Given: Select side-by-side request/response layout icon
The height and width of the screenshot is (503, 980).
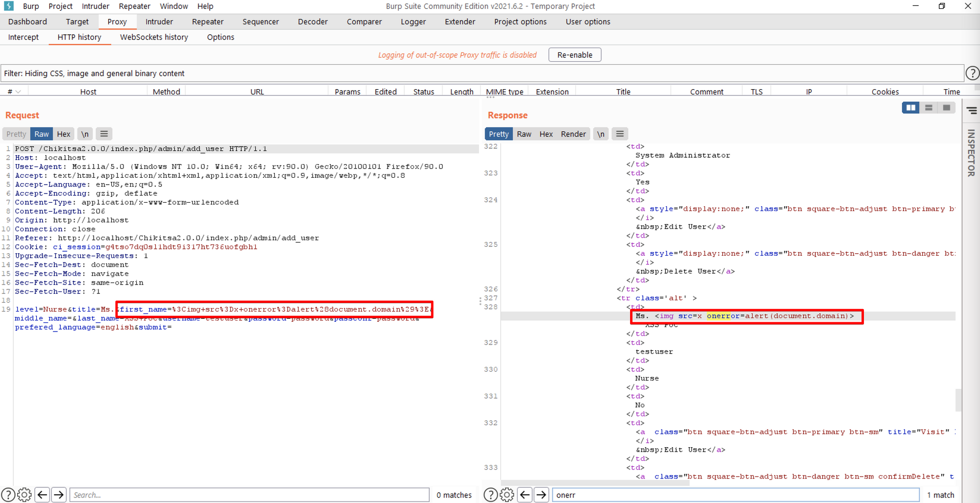Looking at the screenshot, I should (910, 108).
